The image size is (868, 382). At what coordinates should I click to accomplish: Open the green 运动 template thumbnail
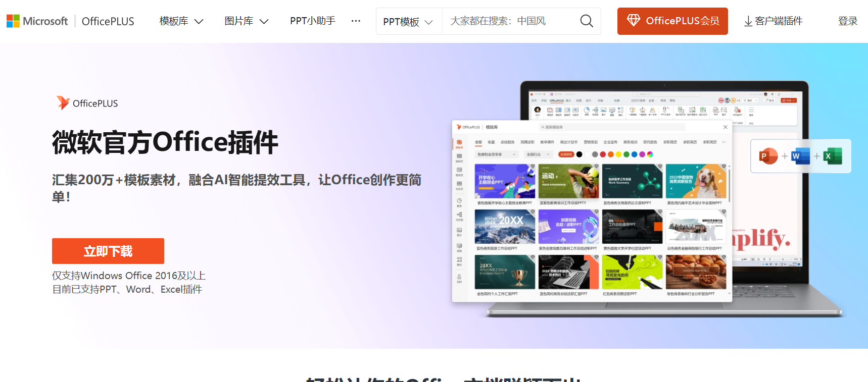click(568, 181)
